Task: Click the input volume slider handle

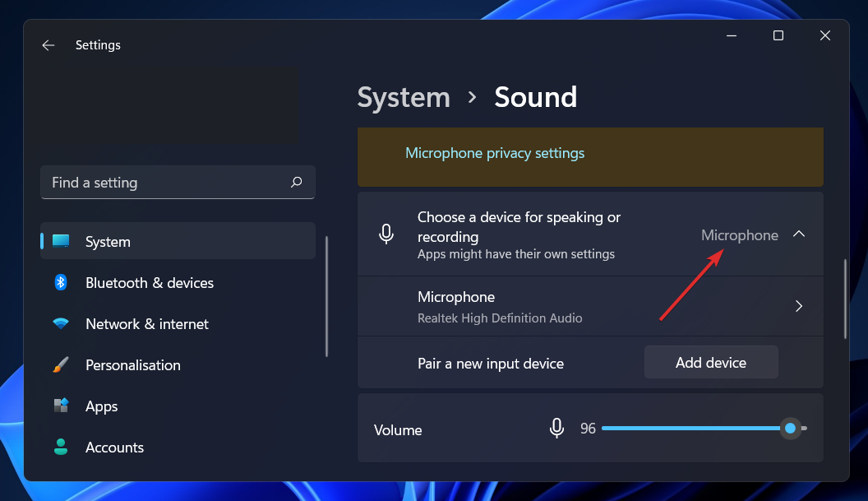Action: (791, 428)
